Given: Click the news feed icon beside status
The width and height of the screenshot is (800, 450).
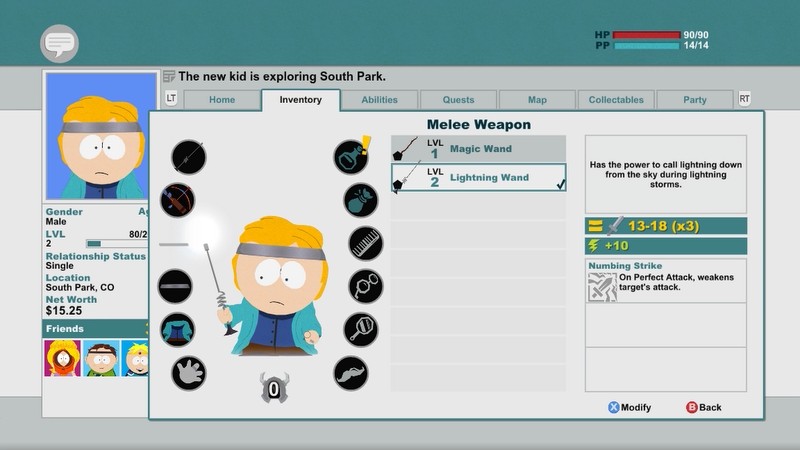Looking at the screenshot, I should [169, 77].
